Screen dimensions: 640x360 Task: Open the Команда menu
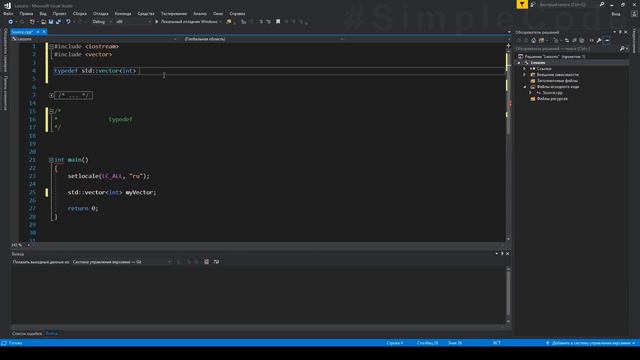pos(123,13)
